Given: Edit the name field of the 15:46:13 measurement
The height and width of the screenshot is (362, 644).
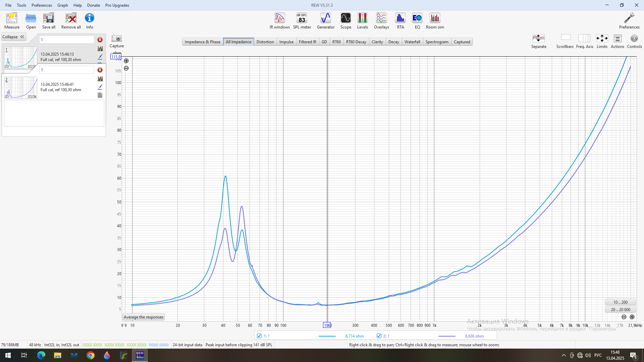Looking at the screenshot, I should [67, 40].
